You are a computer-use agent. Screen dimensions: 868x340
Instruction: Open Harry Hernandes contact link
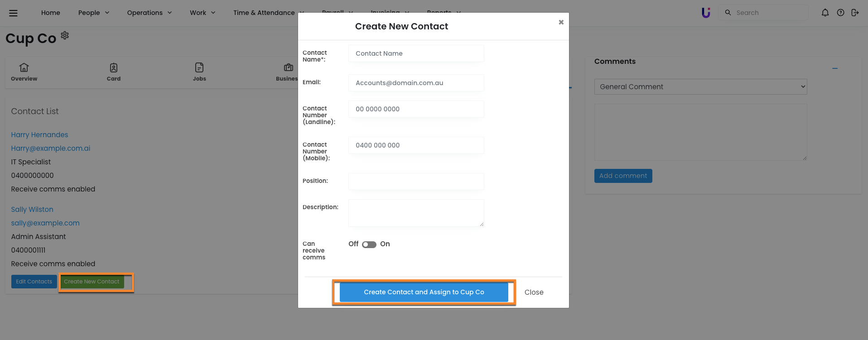coord(39,135)
